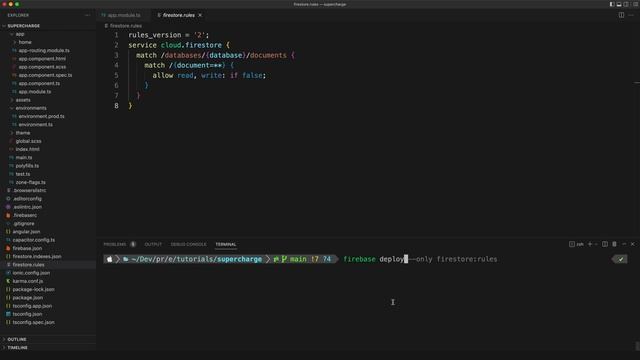Open main.ts file

pos(24,157)
